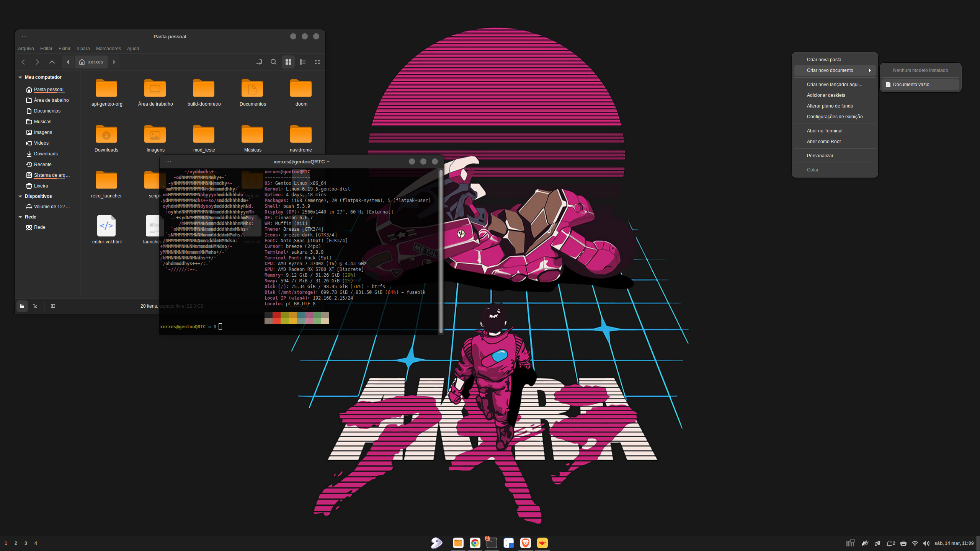Open the volume applet in tray
This screenshot has height=551, width=980.
point(926,543)
